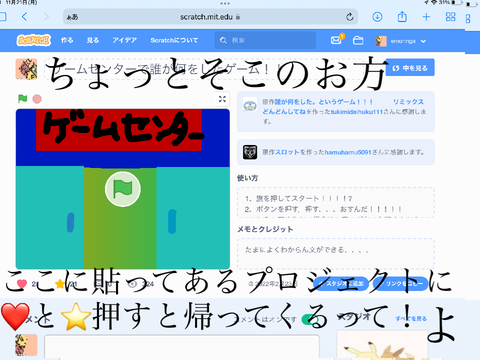
Task: Enter fullscreen stage mode
Action: click(222, 99)
